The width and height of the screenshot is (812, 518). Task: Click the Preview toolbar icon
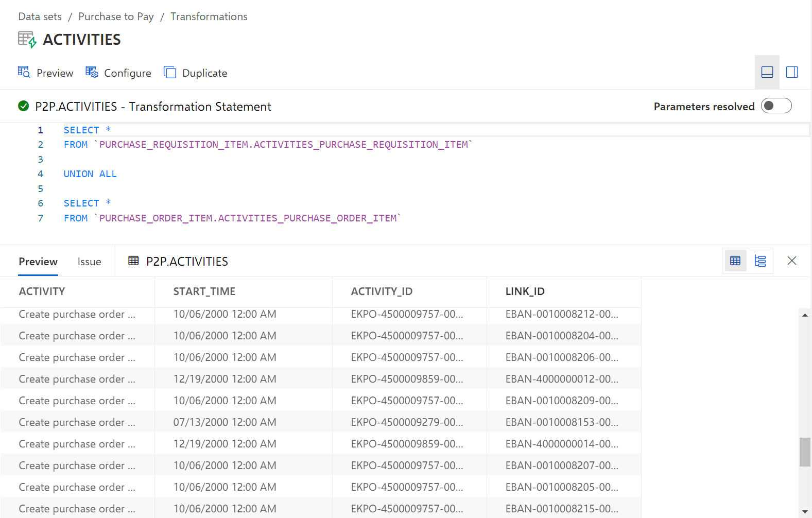pyautogui.click(x=24, y=72)
